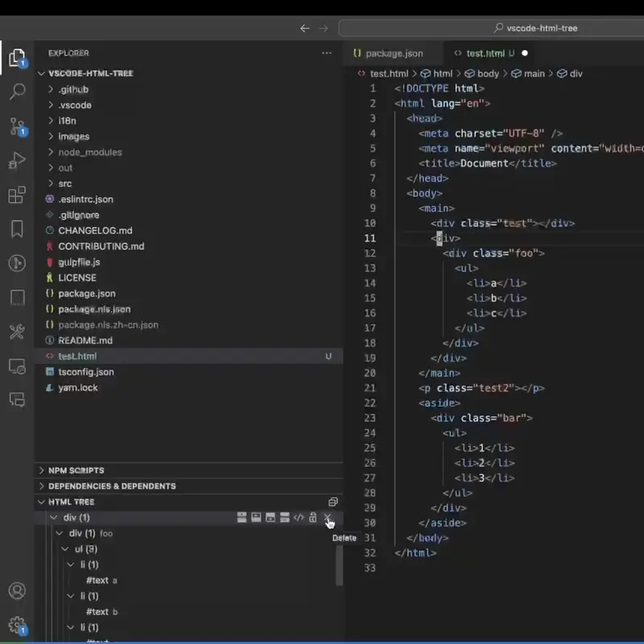The image size is (644, 644).
Task: Open package.nls.json in the explorer
Action: (188, 309)
